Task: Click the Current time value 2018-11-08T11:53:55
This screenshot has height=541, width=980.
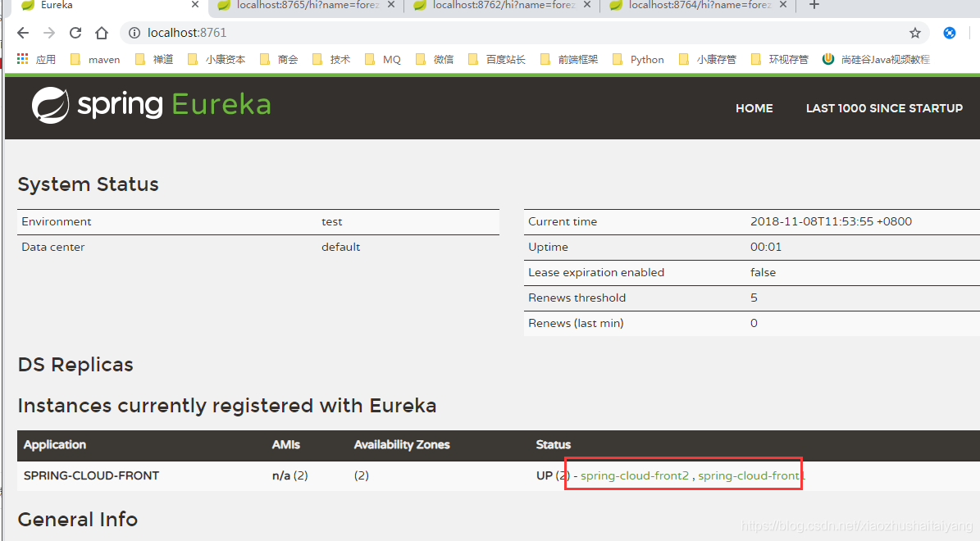Action: [x=831, y=222]
